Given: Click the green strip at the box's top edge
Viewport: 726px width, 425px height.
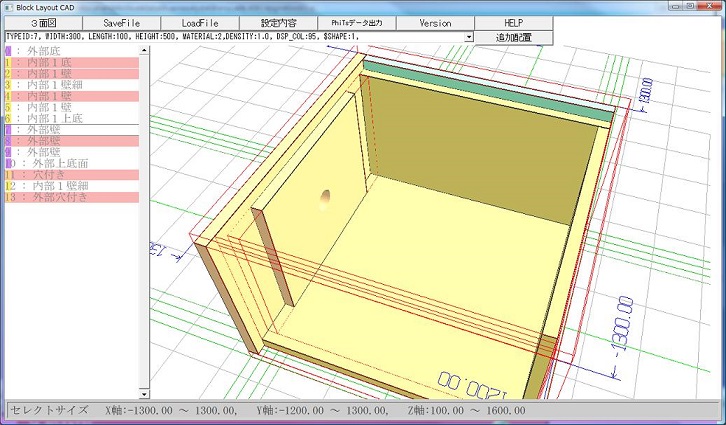Looking at the screenshot, I should (x=487, y=91).
